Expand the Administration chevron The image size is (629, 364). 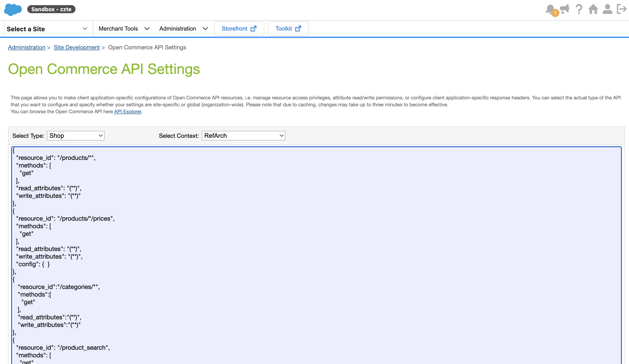pos(205,29)
